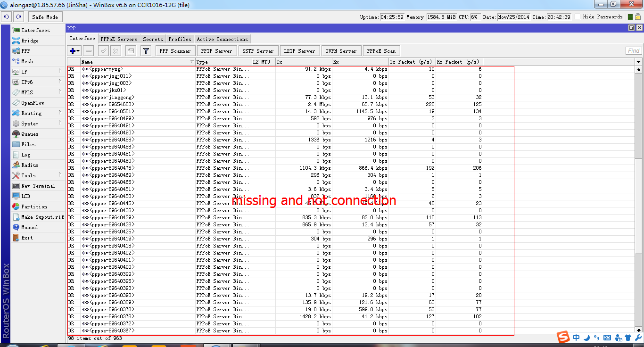This screenshot has width=644, height=347.
Task: Switch to the Secrets tab
Action: click(x=153, y=39)
